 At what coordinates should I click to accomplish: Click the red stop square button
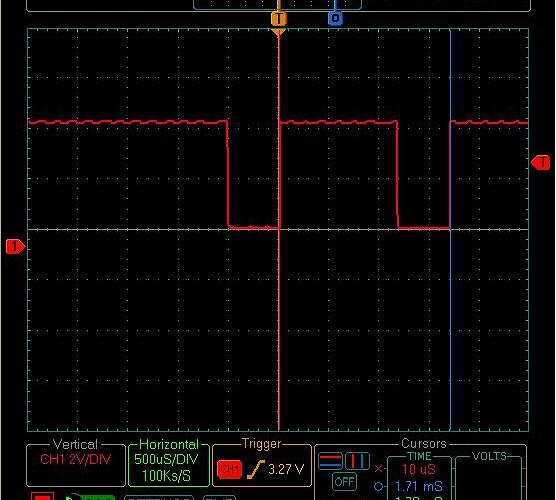pyautogui.click(x=42, y=496)
